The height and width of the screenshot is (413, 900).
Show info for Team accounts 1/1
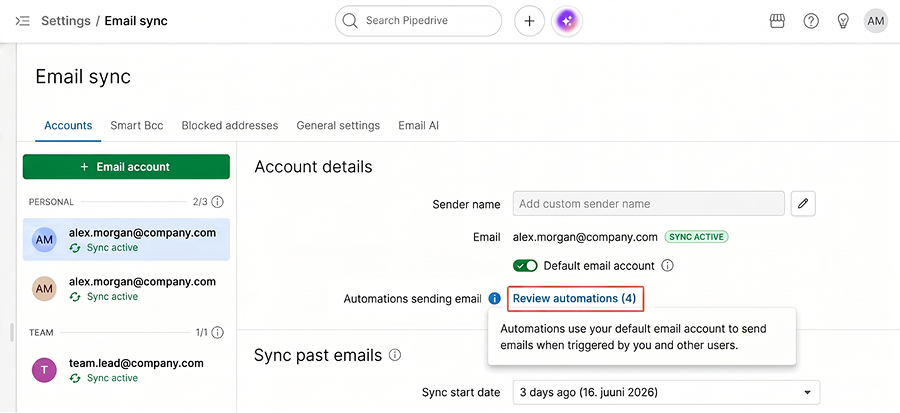tap(217, 332)
